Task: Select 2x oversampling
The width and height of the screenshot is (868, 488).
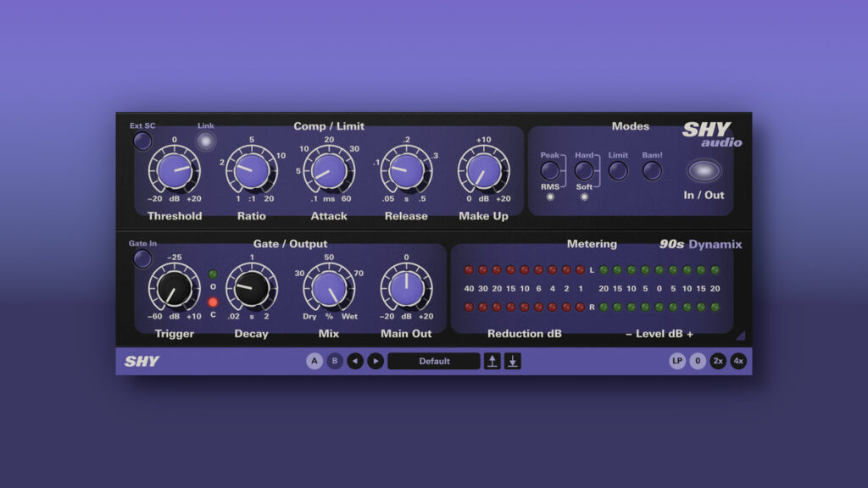Action: pos(718,361)
